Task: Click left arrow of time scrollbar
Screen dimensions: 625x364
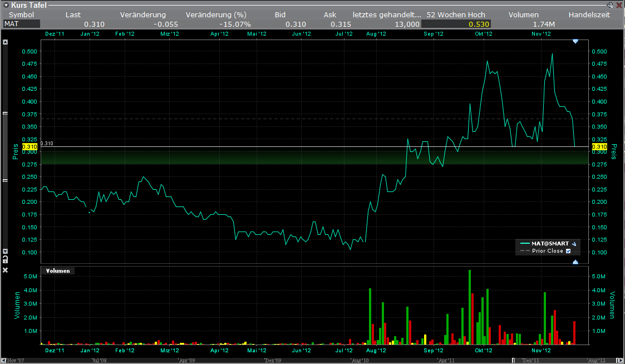Action: point(3,361)
